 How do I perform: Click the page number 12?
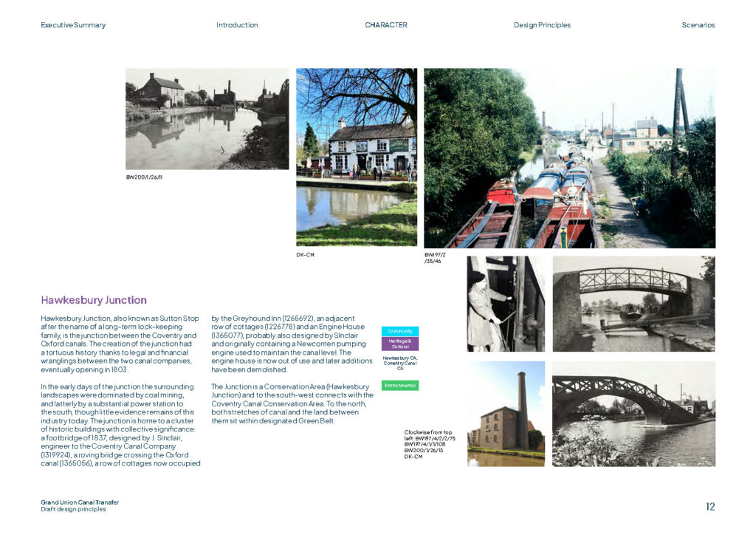pos(709,507)
